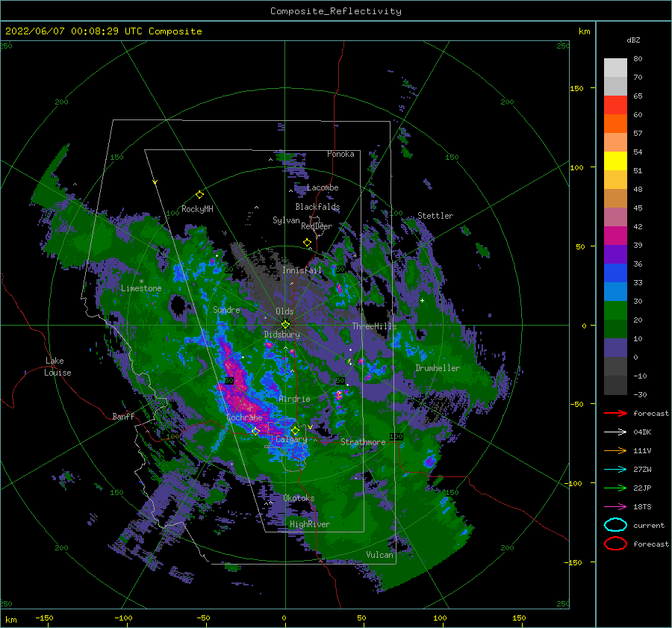
Task: Select the magenta 39-42 dBZ swatch
Action: [x=615, y=235]
